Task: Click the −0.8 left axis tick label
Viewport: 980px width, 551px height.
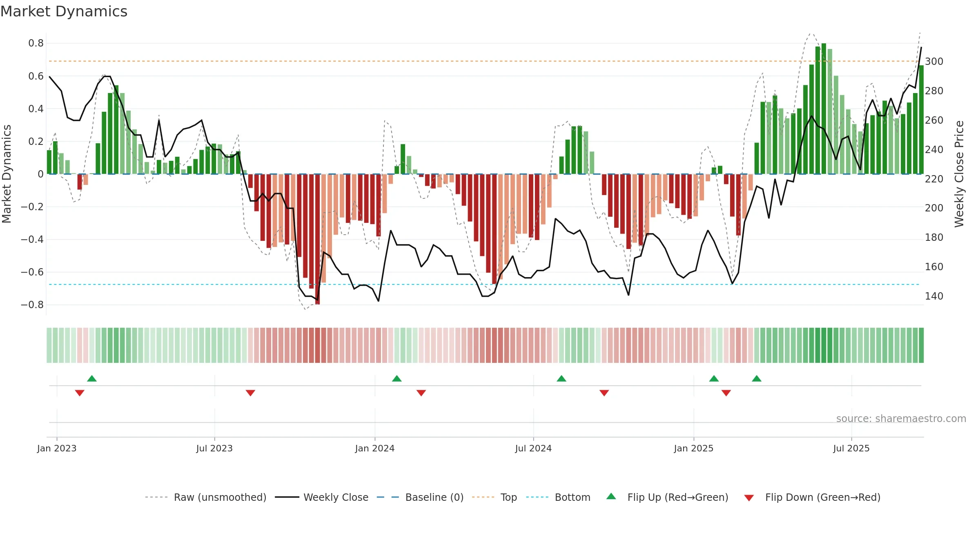Action: point(32,304)
